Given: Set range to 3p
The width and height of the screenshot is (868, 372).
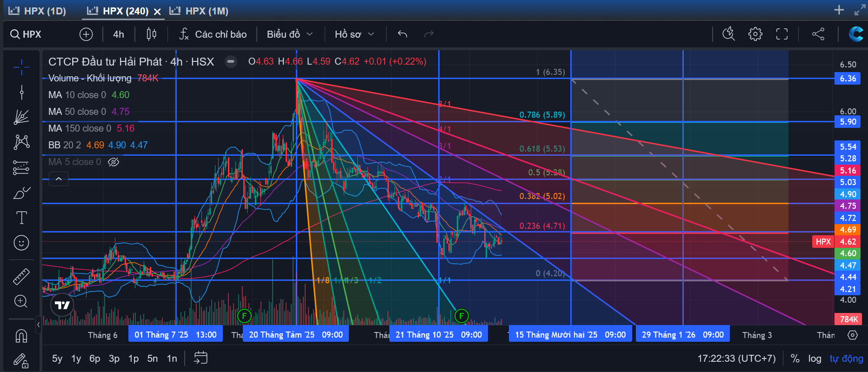Looking at the screenshot, I should point(114,358).
